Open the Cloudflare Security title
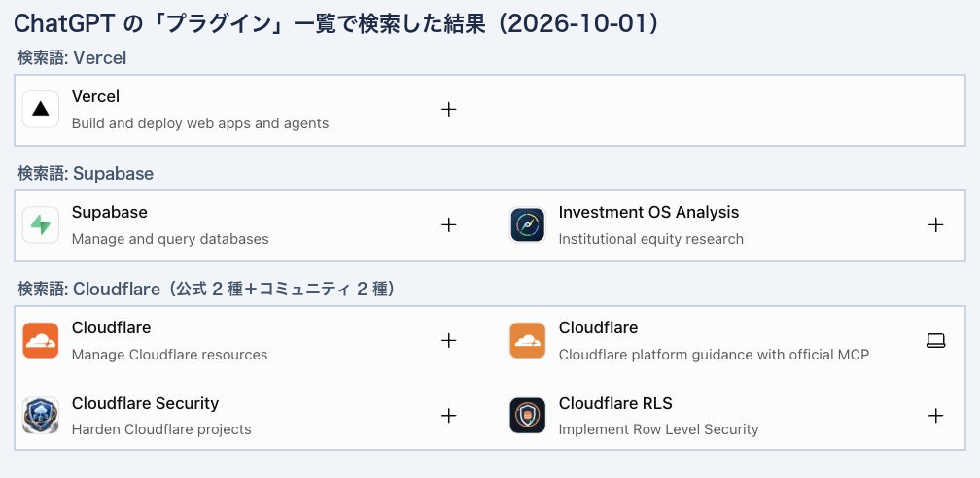980x478 pixels. [x=145, y=403]
